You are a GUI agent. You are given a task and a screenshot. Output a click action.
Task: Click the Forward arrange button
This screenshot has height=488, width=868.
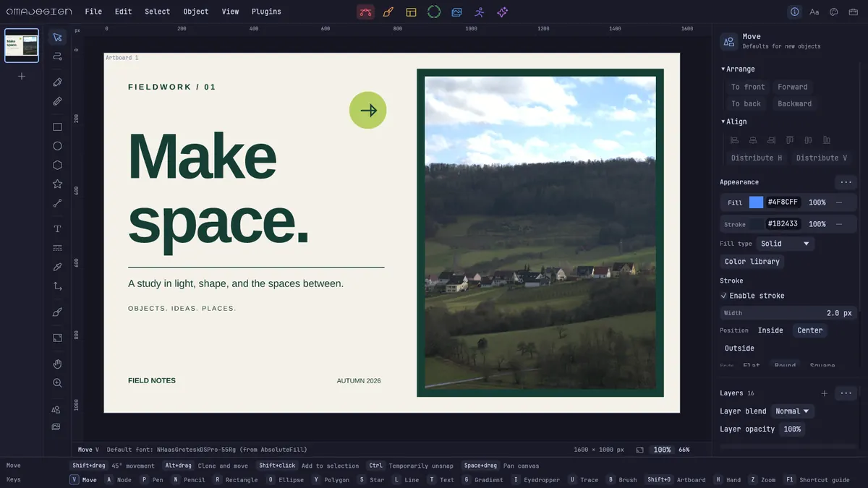point(793,87)
